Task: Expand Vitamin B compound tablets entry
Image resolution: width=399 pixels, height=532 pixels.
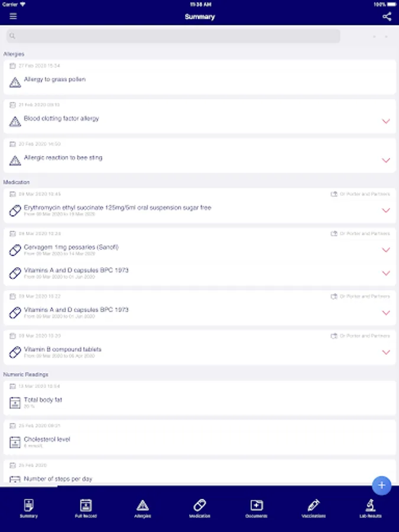Action: coord(386,352)
